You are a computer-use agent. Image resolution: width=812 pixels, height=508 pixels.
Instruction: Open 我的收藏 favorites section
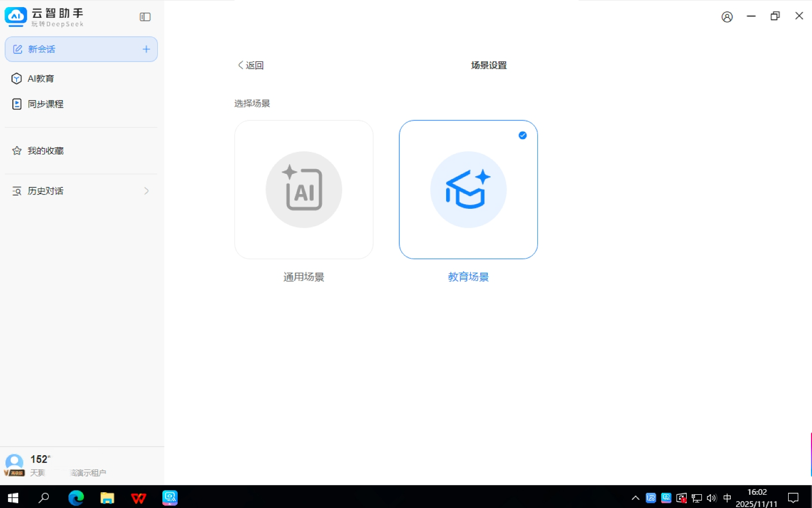tap(45, 151)
